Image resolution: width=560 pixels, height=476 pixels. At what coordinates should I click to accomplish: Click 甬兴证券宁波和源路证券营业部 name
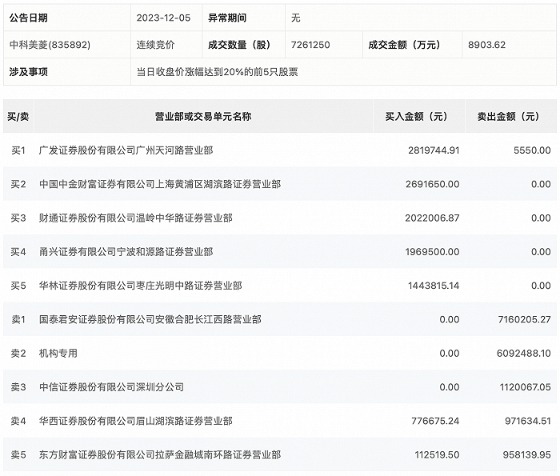(126, 252)
